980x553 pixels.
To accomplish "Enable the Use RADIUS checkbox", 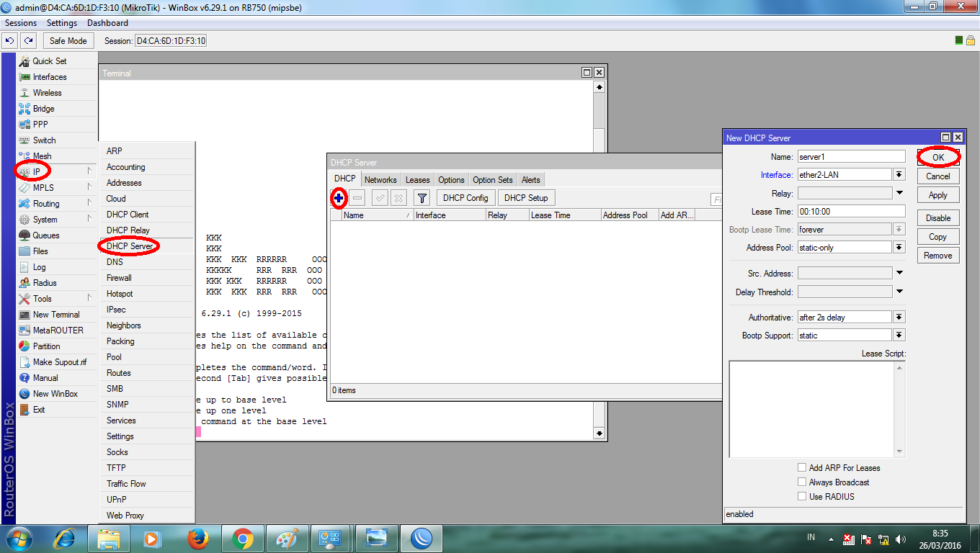I will [802, 497].
